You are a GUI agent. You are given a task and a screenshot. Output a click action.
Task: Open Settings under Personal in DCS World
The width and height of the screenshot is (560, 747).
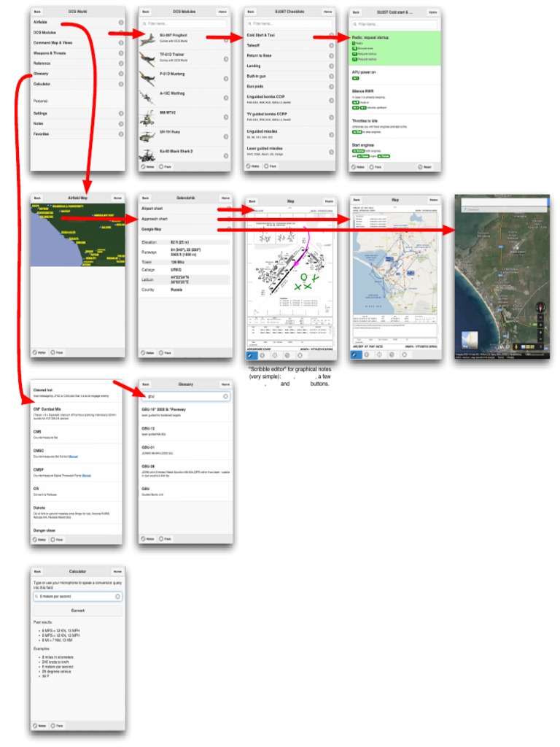click(x=77, y=113)
